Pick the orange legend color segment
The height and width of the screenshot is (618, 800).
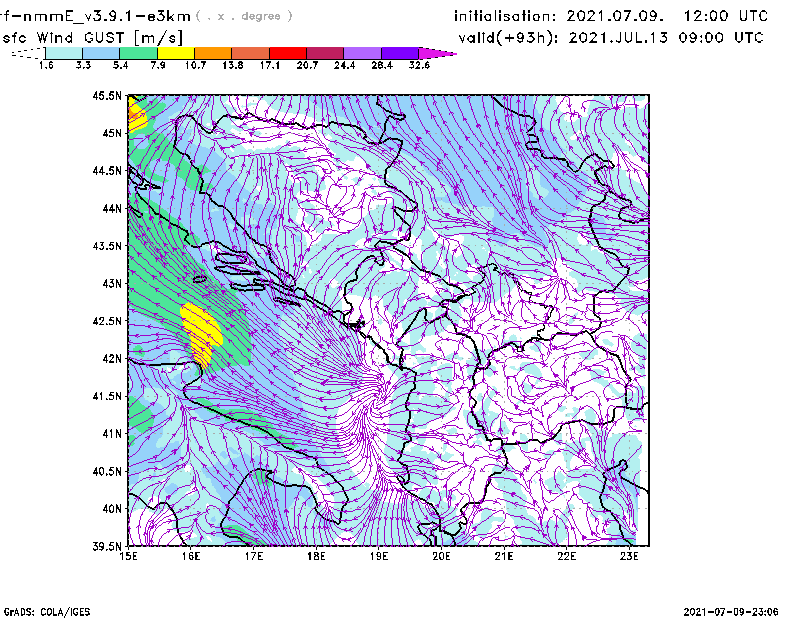tap(213, 53)
